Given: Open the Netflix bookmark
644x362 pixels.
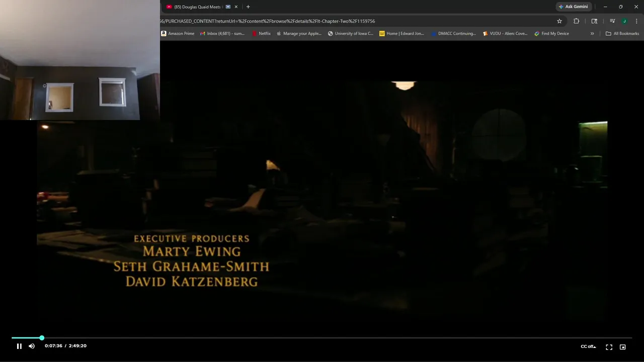Looking at the screenshot, I should click(x=261, y=34).
